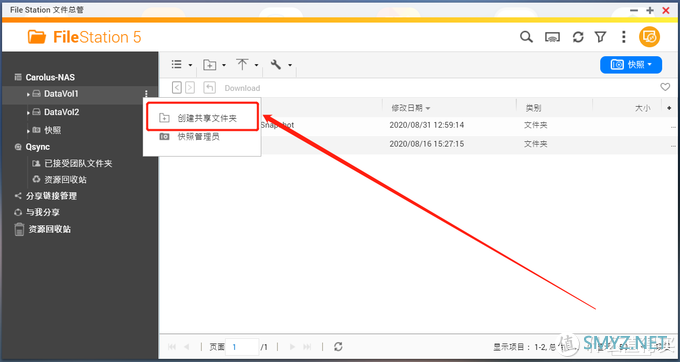
Task: Open the 快照 snapshot dropdown button
Action: 631,65
